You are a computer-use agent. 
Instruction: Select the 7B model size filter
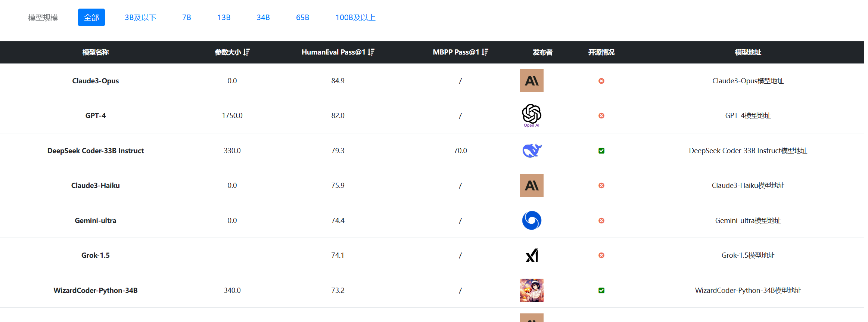pyautogui.click(x=187, y=18)
